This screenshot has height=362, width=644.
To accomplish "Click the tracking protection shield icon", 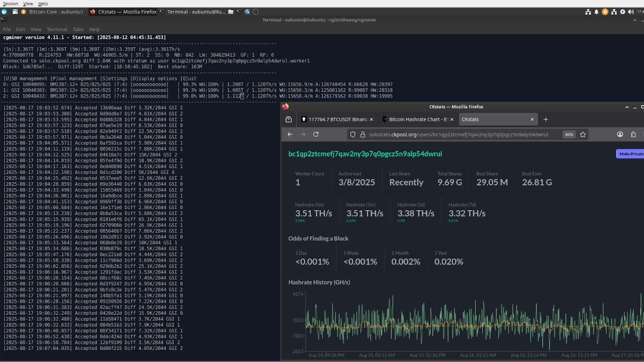I will 353,134.
